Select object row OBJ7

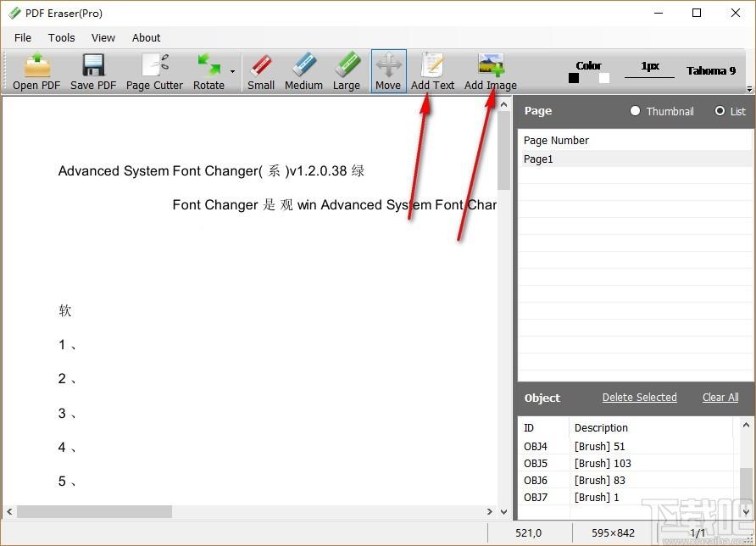627,498
